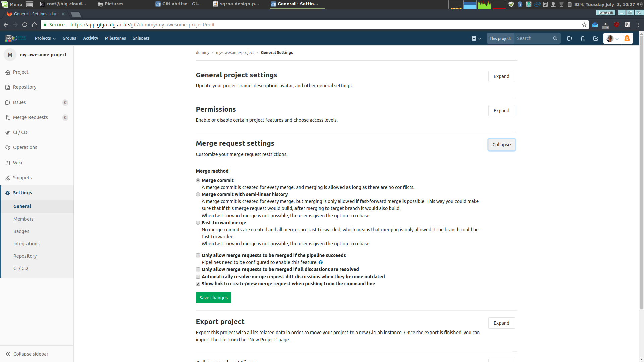This screenshot has height=362, width=644.
Task: Click the Collapse sidebar double-chevron icon
Action: pyautogui.click(x=8, y=354)
